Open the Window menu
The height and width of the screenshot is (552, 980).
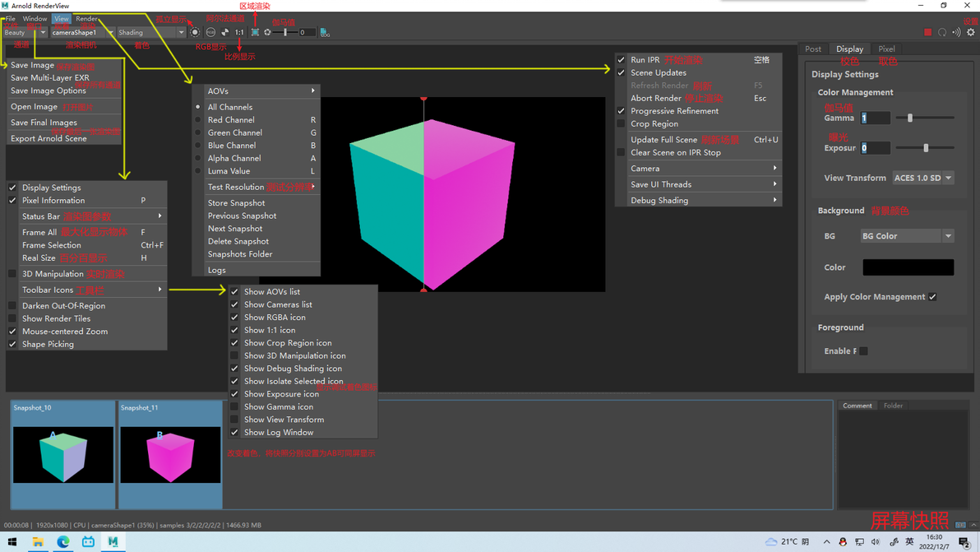(x=35, y=19)
